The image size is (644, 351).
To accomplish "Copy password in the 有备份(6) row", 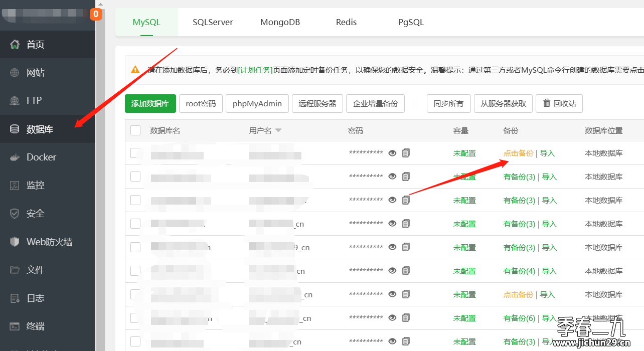I will [406, 318].
